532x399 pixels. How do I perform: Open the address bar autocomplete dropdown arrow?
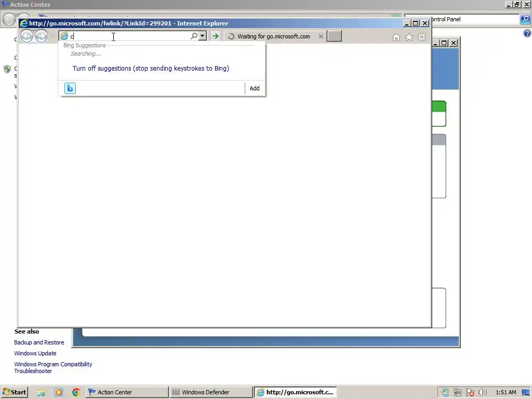pos(203,36)
